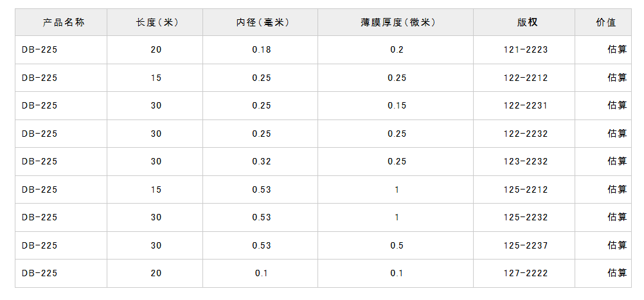Viewport: 644px width, 300px height.
Task: Click the 0.32 inner diameter cell
Action: pos(262,161)
